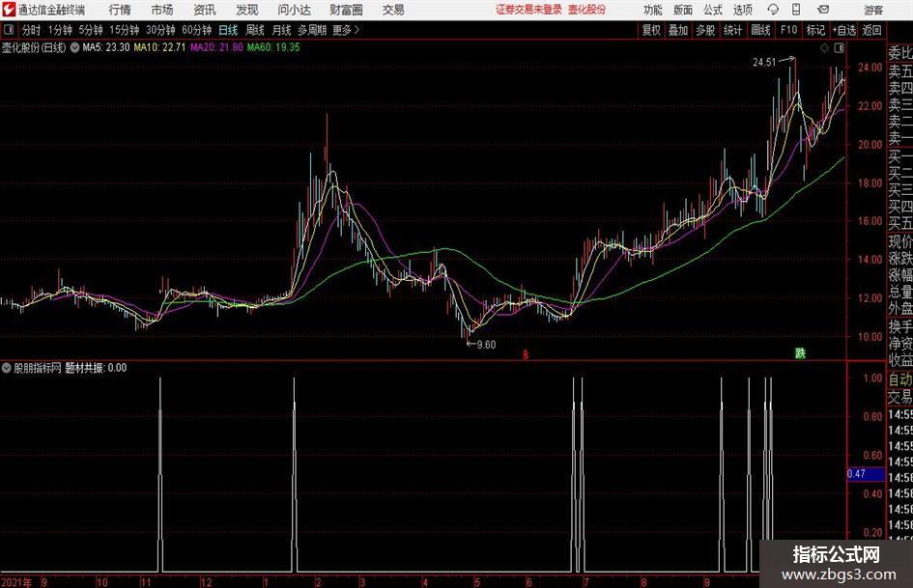
Task: Click the 标记 mark toolbar button
Action: click(815, 30)
